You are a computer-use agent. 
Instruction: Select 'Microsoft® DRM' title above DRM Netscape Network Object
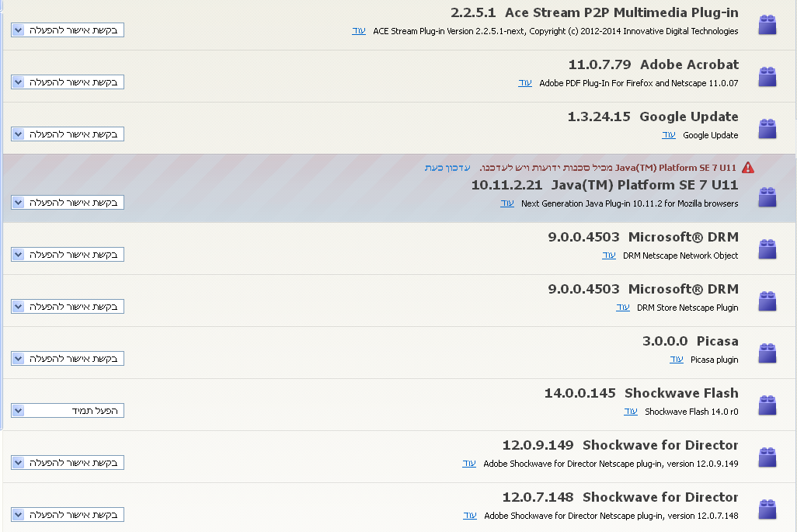tap(683, 237)
